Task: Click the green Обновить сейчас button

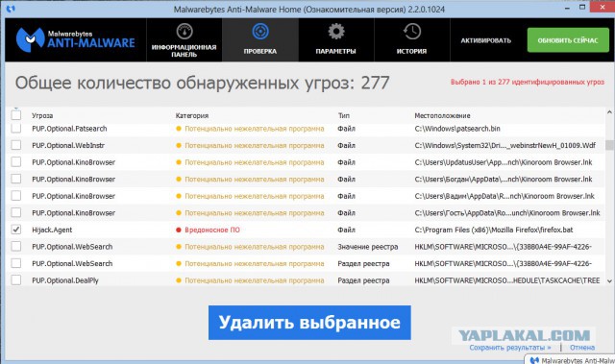Action: click(568, 40)
